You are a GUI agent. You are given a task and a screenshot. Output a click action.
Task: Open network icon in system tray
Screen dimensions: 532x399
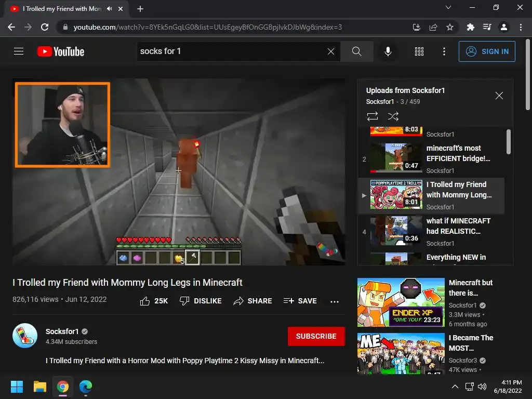(470, 387)
